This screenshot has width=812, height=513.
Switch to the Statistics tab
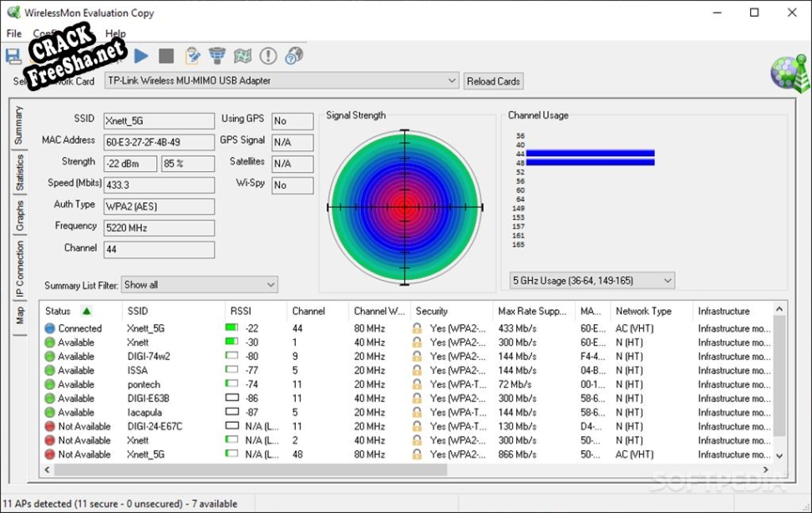(x=19, y=172)
